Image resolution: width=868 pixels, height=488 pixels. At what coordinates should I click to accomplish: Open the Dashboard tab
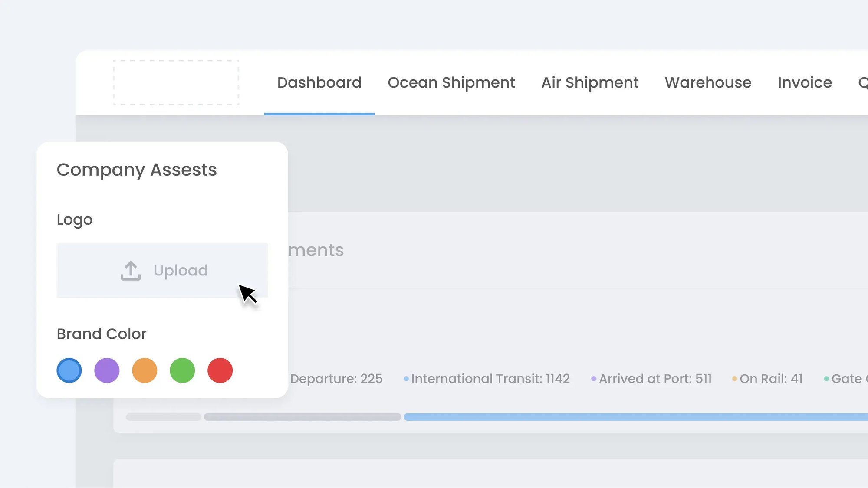pos(319,82)
